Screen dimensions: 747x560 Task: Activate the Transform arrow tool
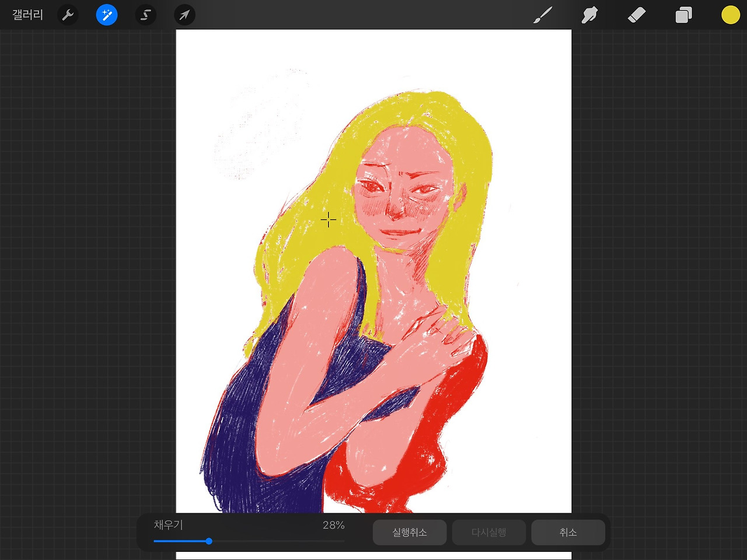184,15
